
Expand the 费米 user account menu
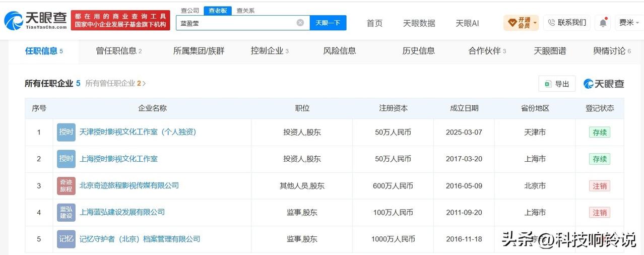click(x=629, y=23)
